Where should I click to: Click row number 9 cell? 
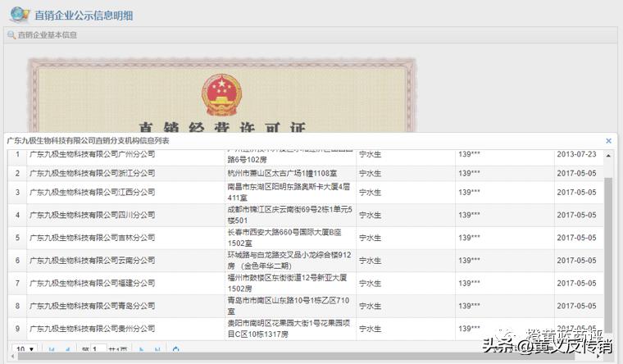(x=17, y=329)
